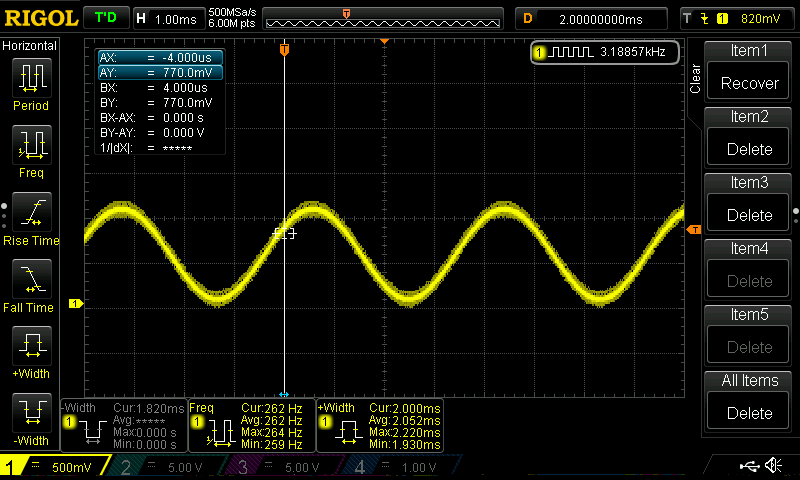The height and width of the screenshot is (480, 800).
Task: Select the Freq measurement result box
Action: [x=251, y=426]
